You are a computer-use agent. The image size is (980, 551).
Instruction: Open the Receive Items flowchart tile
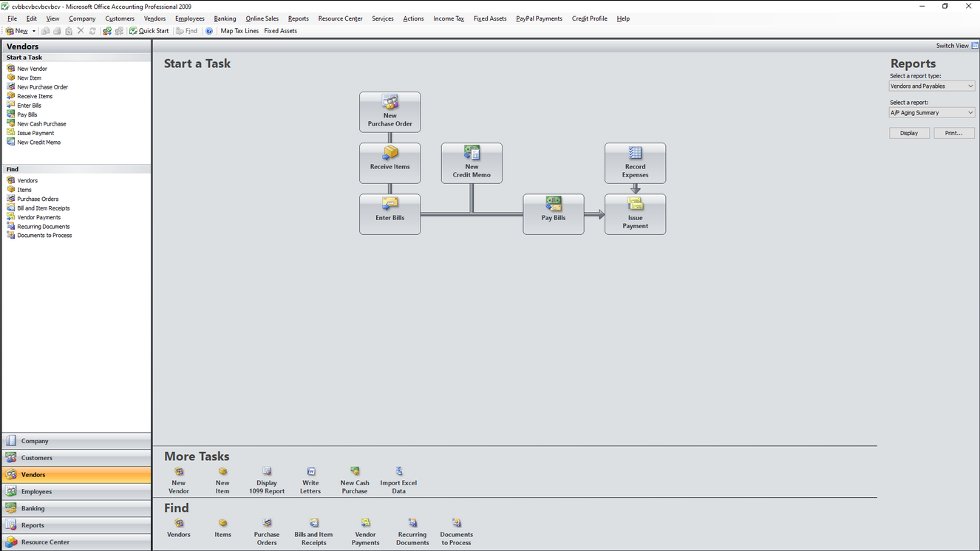[390, 163]
